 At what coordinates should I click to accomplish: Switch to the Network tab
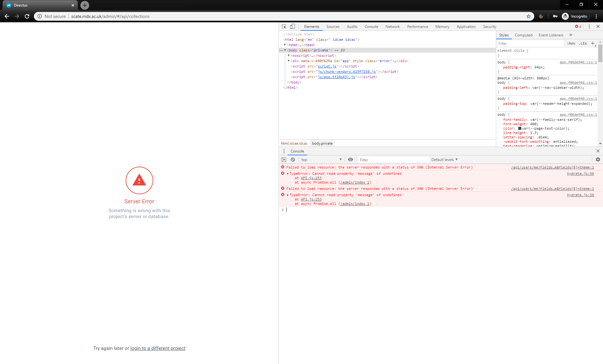point(392,27)
